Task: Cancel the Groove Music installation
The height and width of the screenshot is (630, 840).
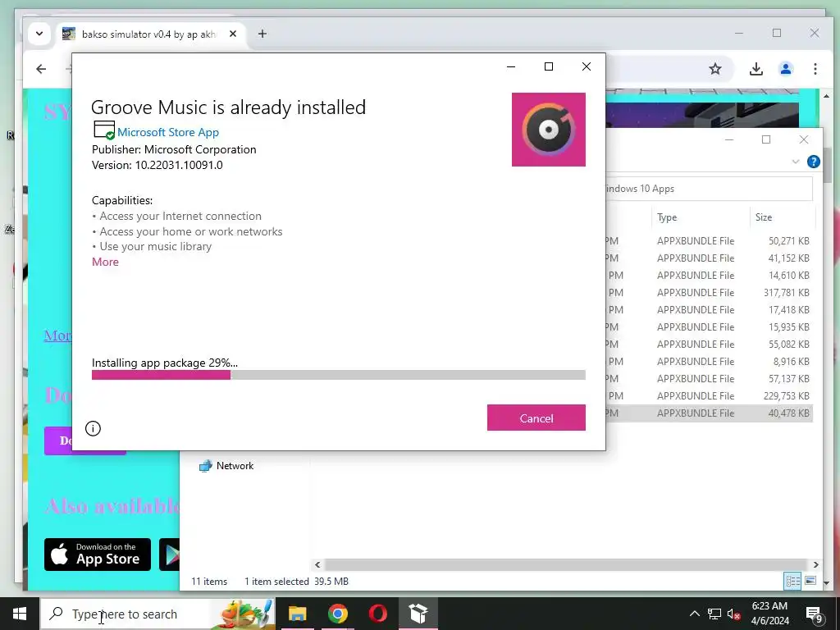Action: [536, 418]
